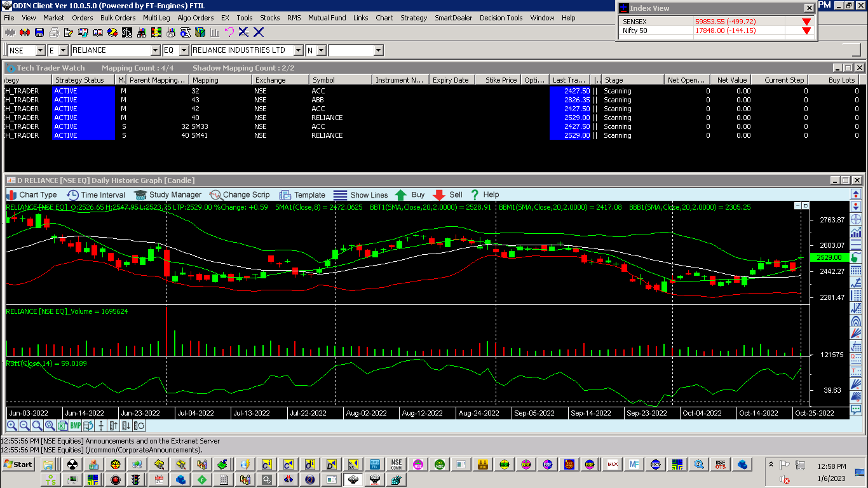Expand the E segment dropdown
Viewport: 868px width, 488px height.
point(62,50)
